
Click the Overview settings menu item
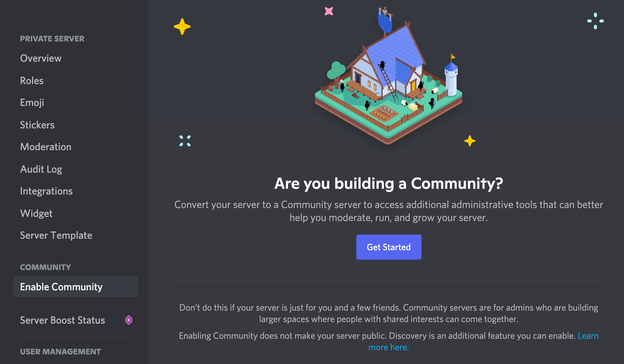click(x=40, y=58)
